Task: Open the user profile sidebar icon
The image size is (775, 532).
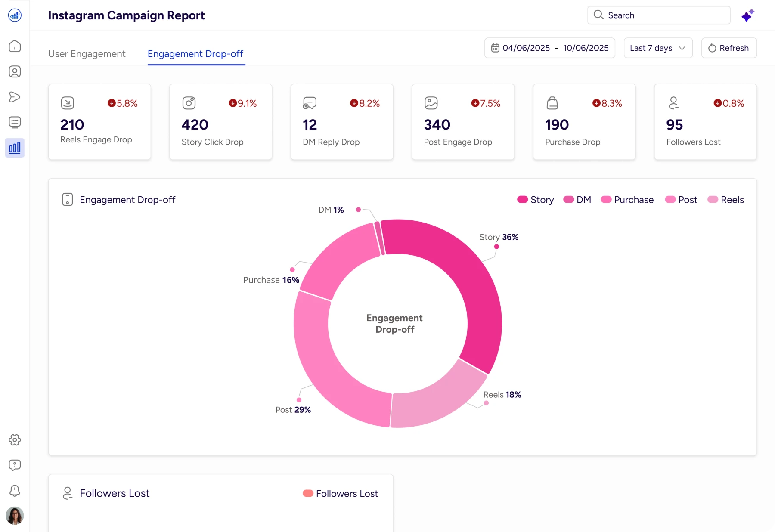Action: [15, 71]
